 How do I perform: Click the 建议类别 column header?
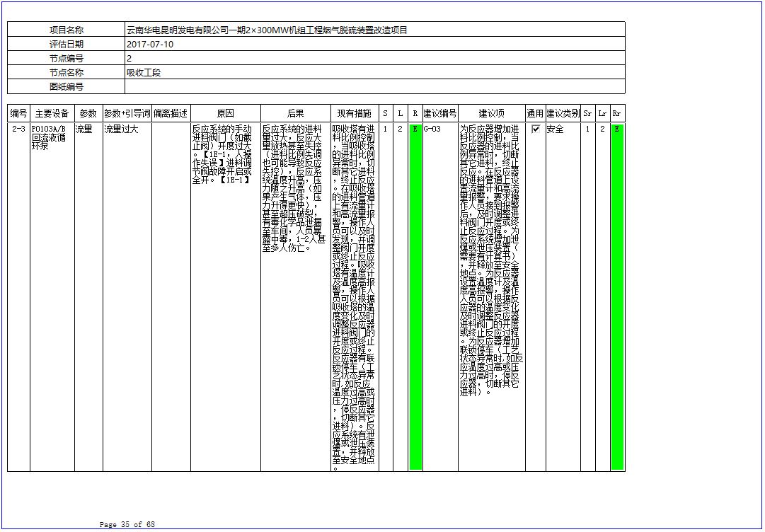click(x=563, y=113)
